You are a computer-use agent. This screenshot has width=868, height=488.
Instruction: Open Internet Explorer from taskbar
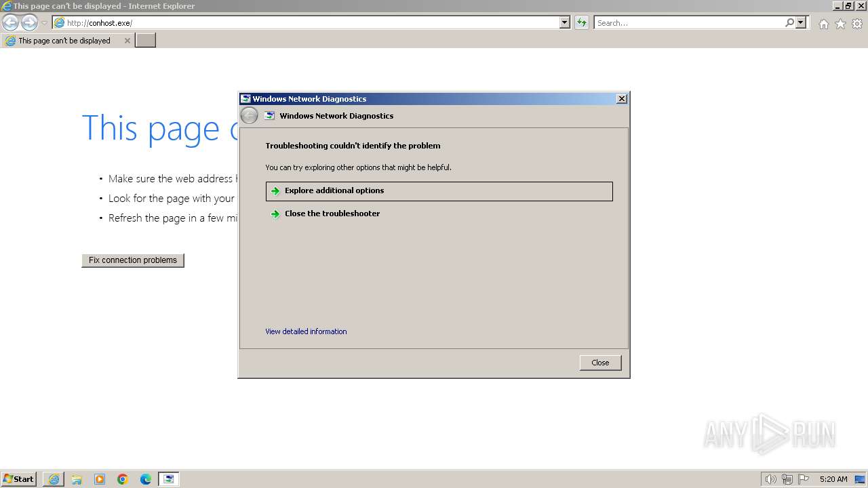(x=54, y=479)
